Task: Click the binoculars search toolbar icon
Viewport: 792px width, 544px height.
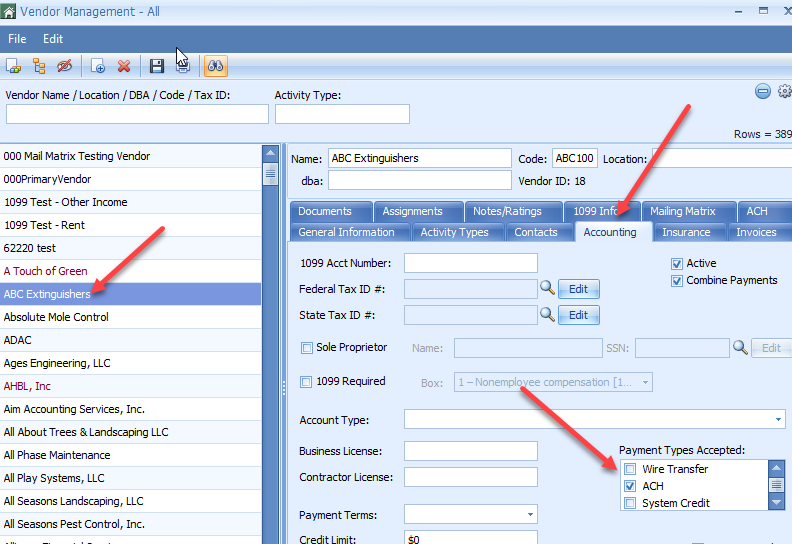Action: coord(215,66)
